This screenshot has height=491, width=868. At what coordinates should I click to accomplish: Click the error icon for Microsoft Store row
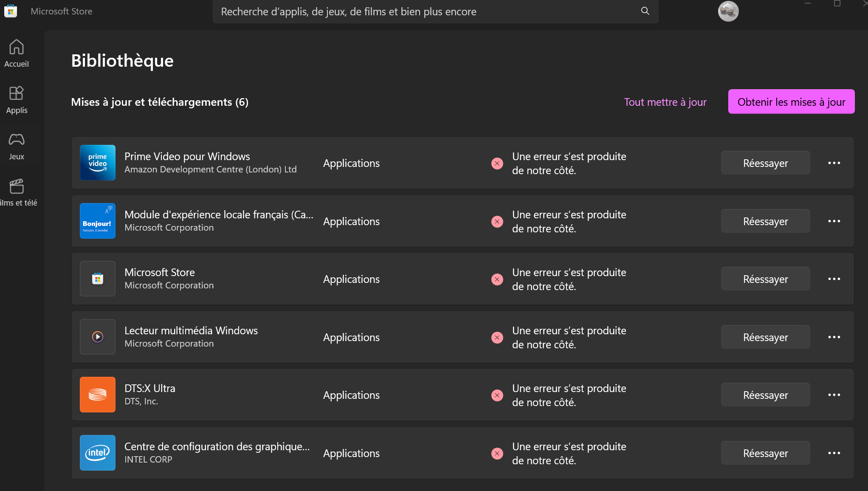[497, 279]
